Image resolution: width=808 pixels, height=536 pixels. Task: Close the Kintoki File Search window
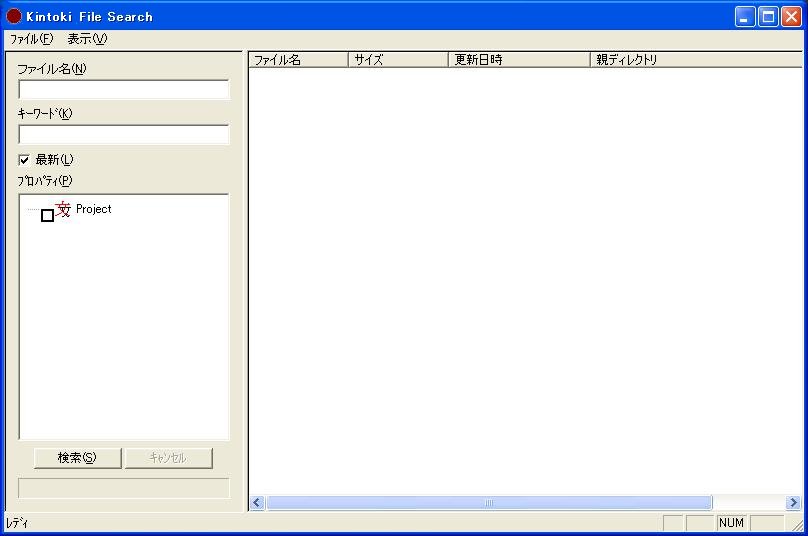pos(791,16)
